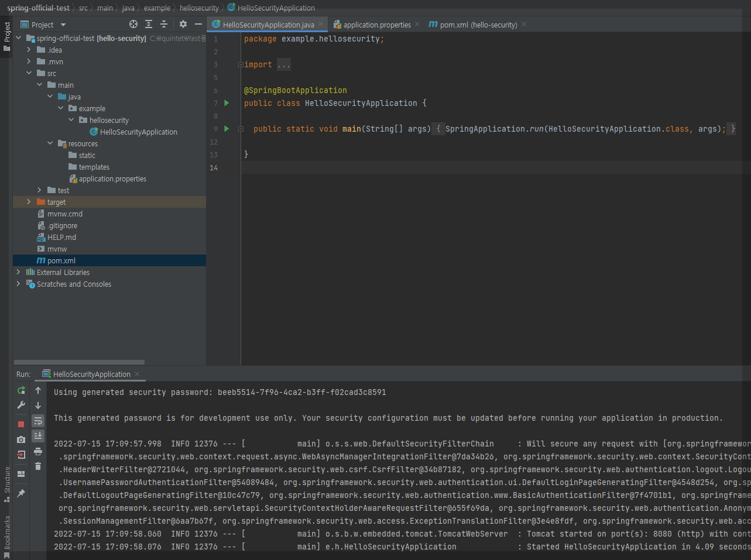Viewport: 751px width, 560px height.
Task: Click run gutter arrow beside class declaration
Action: 227,103
